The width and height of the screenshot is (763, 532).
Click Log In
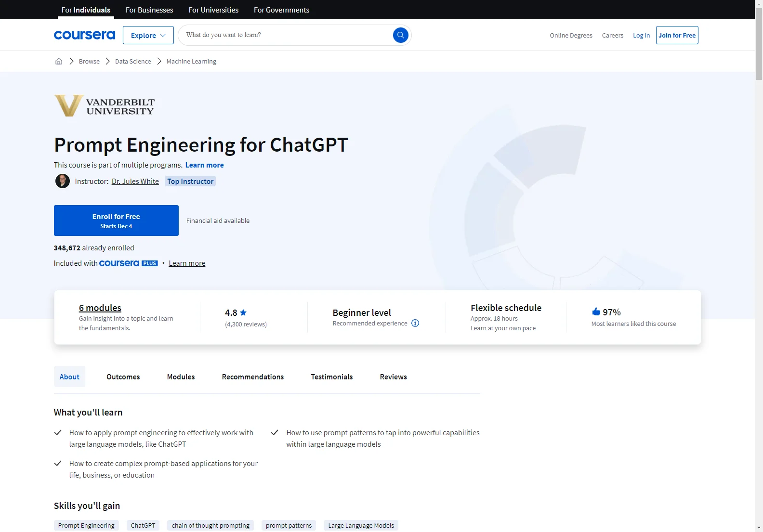coord(641,35)
